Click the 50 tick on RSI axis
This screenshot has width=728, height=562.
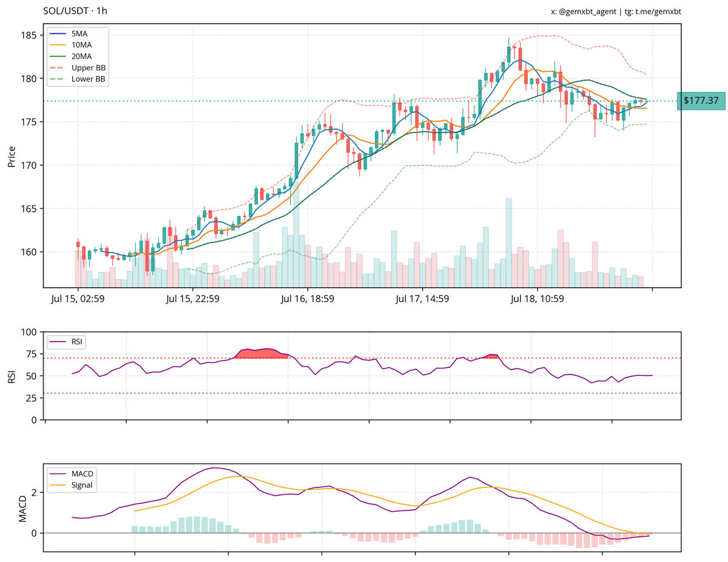coord(33,376)
